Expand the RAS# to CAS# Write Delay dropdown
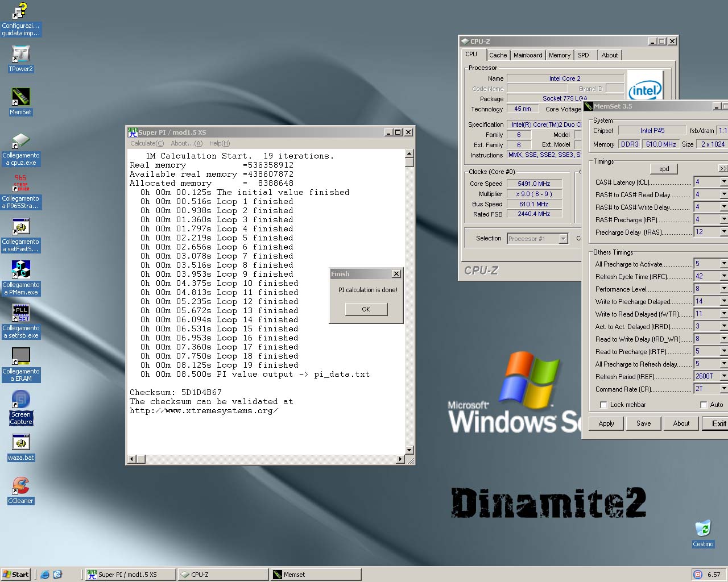Image resolution: width=728 pixels, height=582 pixels. tap(723, 207)
